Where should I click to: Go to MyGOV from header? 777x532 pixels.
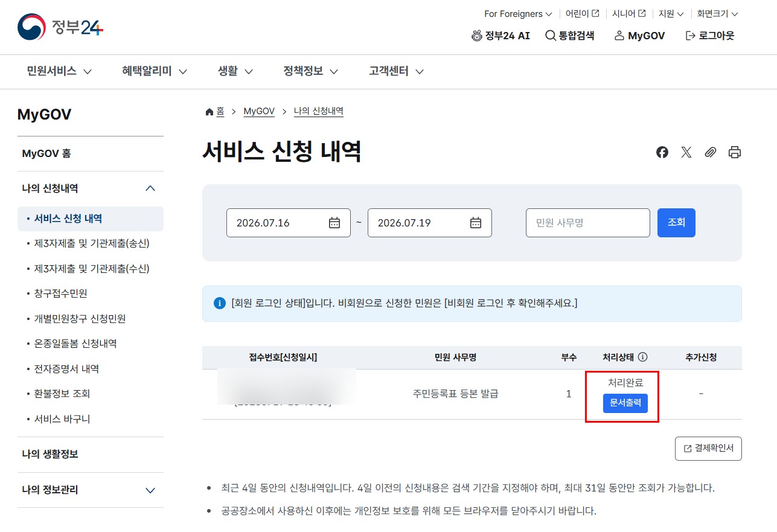tap(639, 36)
